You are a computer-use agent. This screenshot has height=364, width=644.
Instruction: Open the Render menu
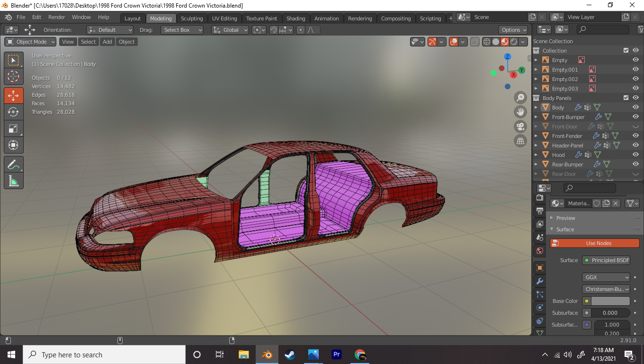point(56,17)
